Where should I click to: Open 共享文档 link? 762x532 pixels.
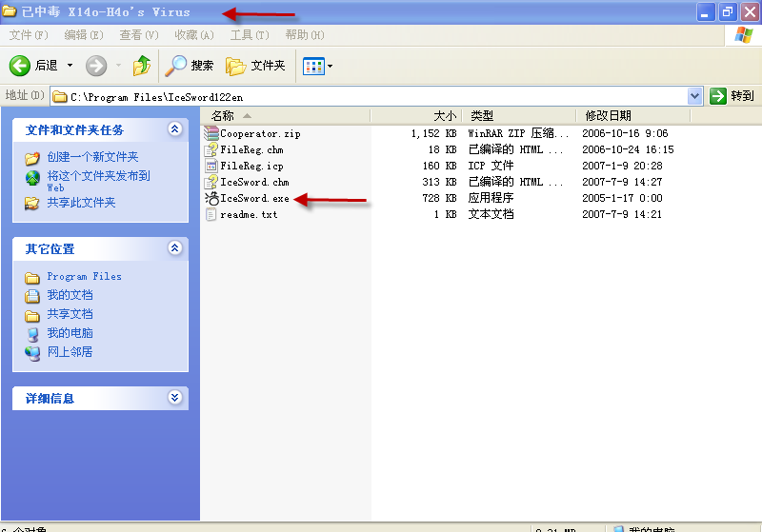(70, 314)
